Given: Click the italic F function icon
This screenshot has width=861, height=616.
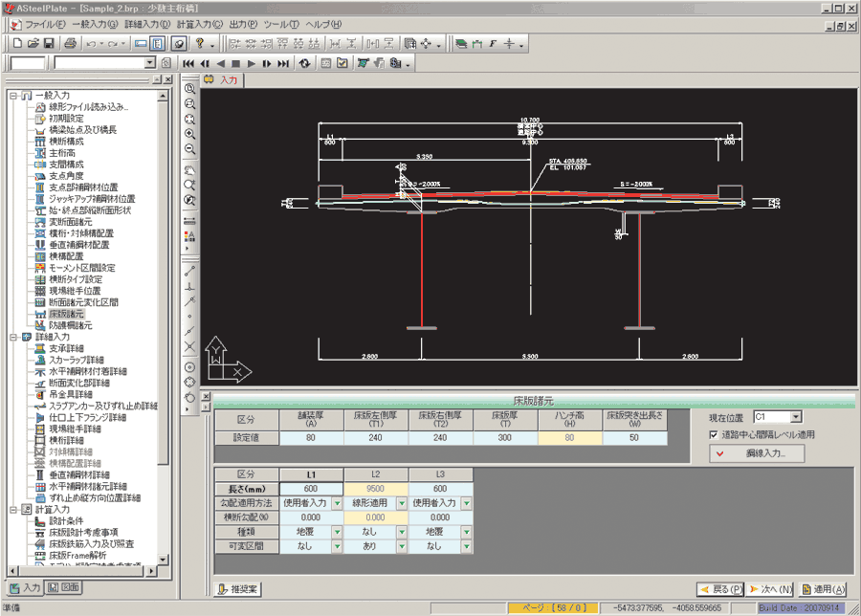Looking at the screenshot, I should [x=493, y=43].
